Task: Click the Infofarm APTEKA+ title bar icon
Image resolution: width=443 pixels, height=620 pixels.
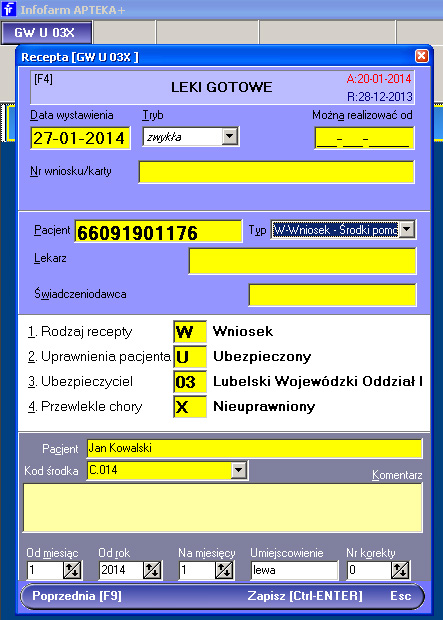Action: (x=9, y=9)
